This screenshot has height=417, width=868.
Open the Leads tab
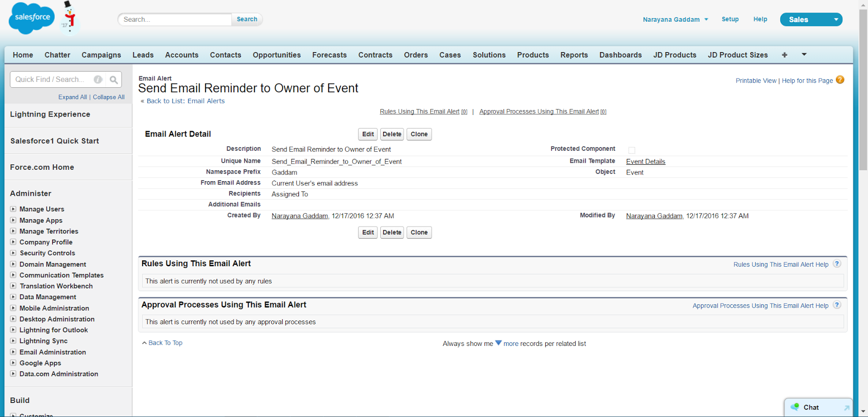click(143, 55)
